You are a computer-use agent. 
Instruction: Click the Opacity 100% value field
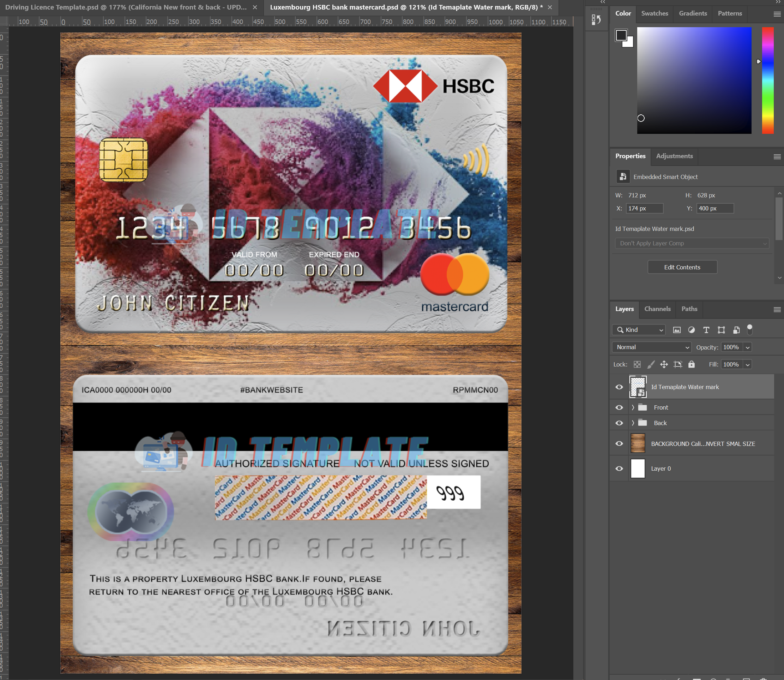click(731, 347)
